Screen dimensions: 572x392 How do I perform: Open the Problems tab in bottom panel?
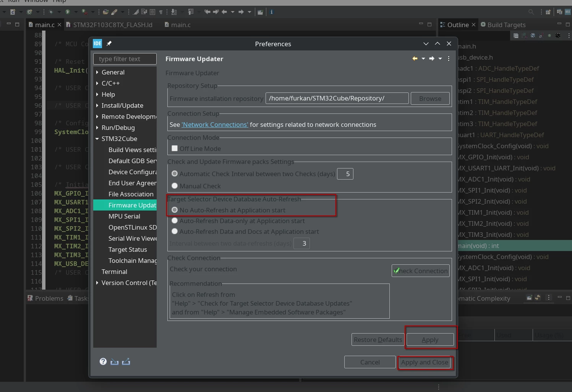45,298
